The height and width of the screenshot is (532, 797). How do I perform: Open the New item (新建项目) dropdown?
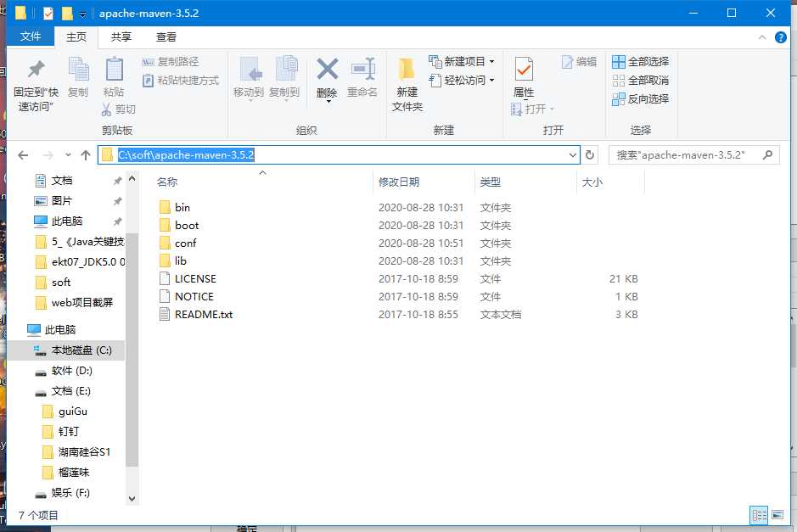point(462,61)
